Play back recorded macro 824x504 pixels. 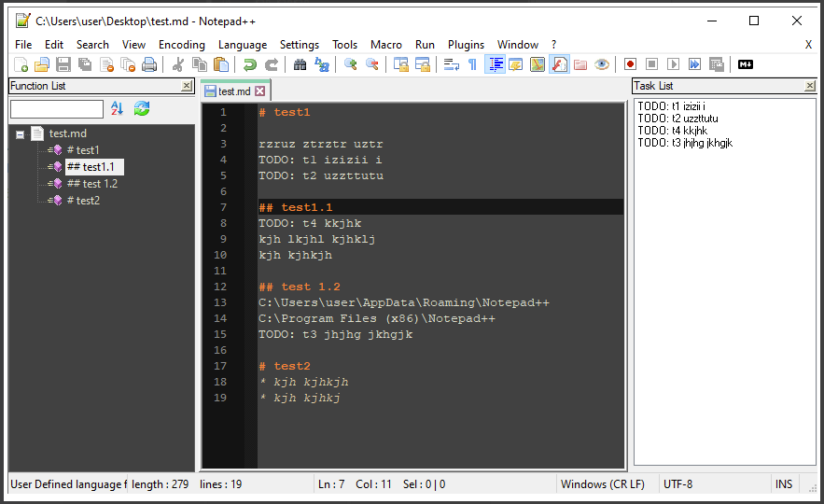point(674,64)
